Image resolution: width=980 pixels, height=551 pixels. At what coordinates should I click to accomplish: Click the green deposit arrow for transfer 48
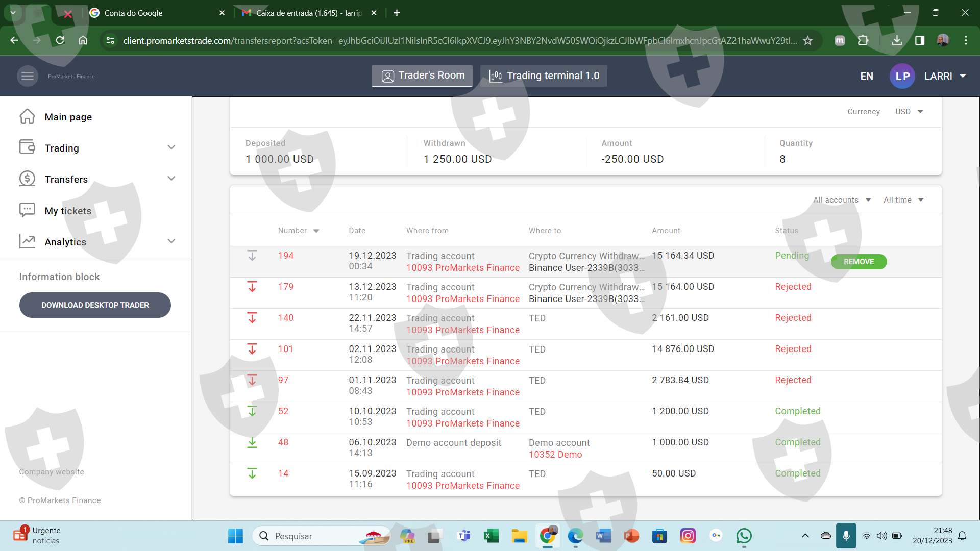pos(252,442)
